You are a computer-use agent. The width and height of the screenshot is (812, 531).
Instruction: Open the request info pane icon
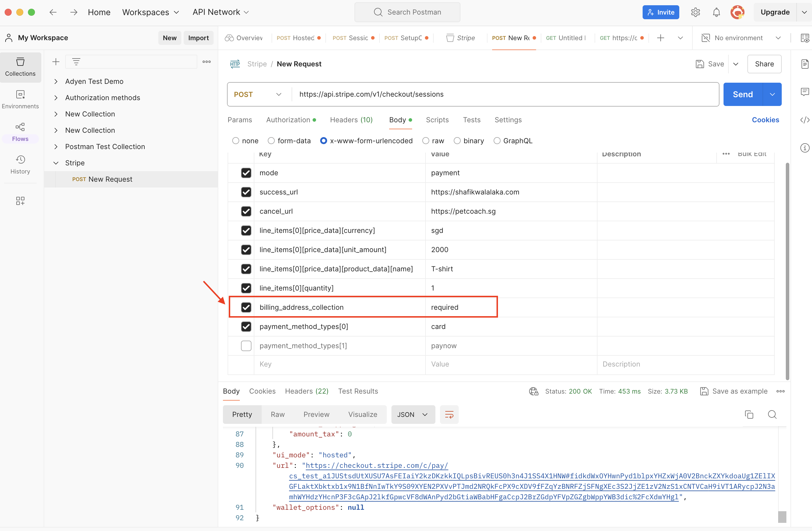coord(804,148)
